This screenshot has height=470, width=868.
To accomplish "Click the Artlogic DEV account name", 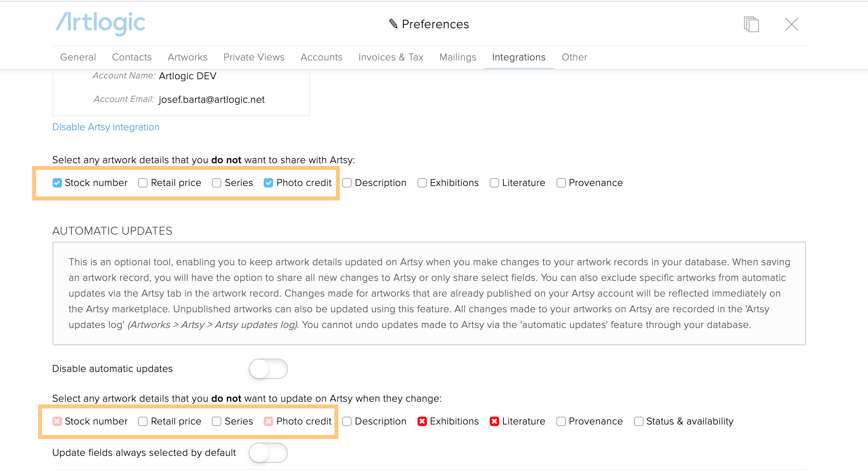I will (x=188, y=76).
